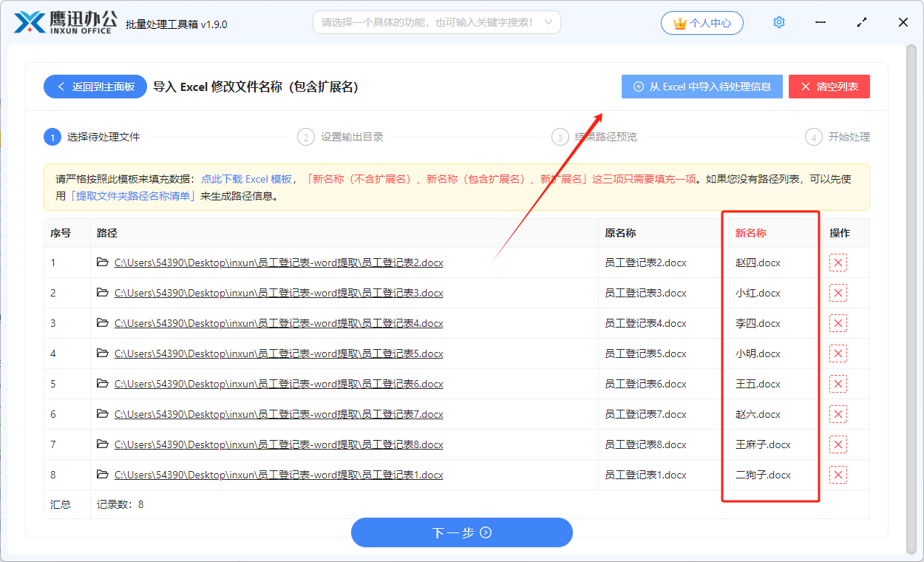Image resolution: width=924 pixels, height=562 pixels.
Task: Delete row for 员工登记表3.docx
Action: pos(838,293)
